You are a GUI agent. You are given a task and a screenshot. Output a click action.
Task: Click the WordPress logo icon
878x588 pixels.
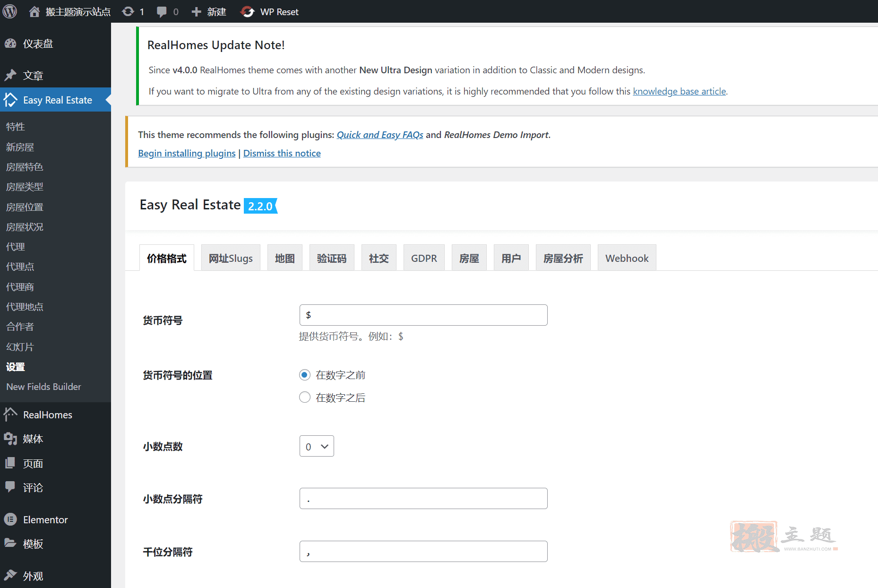(x=10, y=11)
